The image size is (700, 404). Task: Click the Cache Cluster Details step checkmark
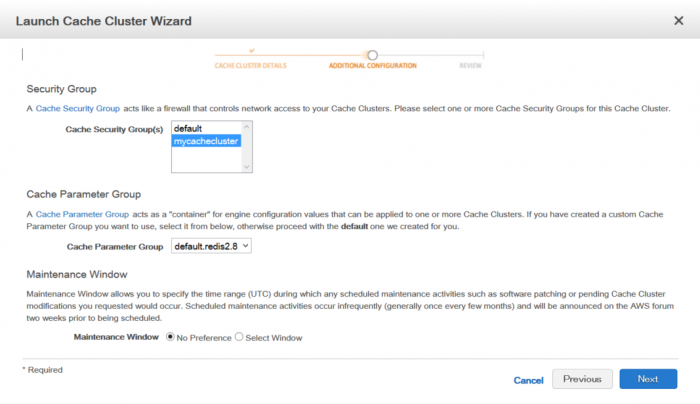point(252,51)
